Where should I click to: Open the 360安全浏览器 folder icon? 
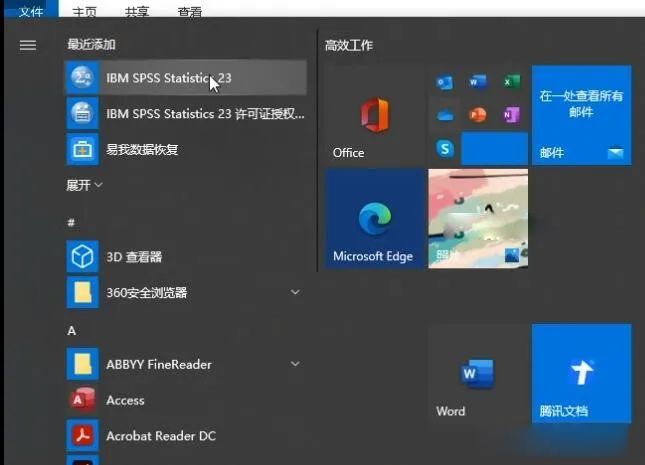pos(82,292)
